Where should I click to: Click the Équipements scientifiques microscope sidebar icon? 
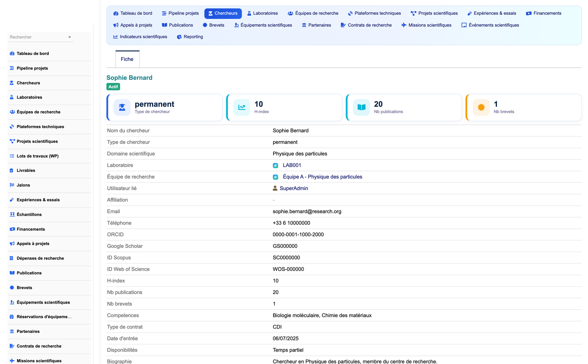(x=12, y=302)
